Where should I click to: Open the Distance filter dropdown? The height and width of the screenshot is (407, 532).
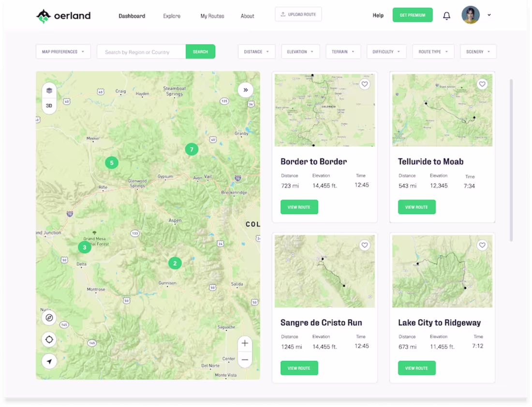[x=256, y=52]
